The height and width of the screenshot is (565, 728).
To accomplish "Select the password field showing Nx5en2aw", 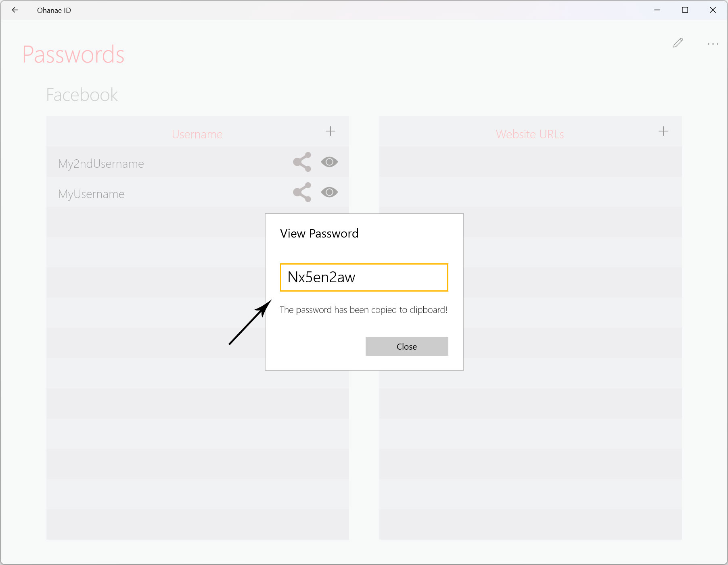I will pos(364,277).
